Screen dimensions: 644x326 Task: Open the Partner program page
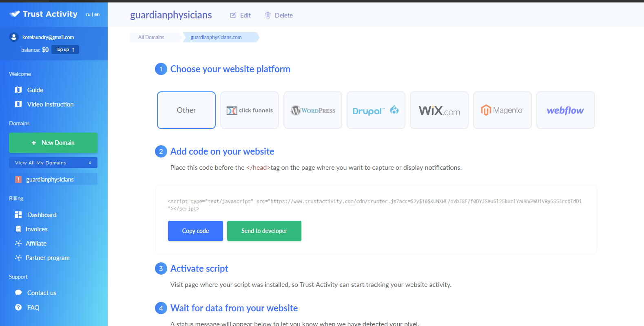[x=47, y=258]
